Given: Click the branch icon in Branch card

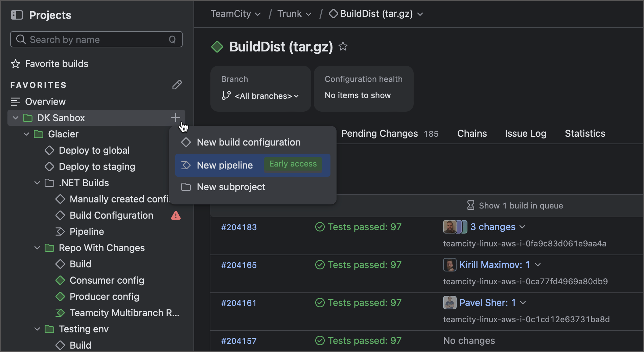Looking at the screenshot, I should click(226, 95).
